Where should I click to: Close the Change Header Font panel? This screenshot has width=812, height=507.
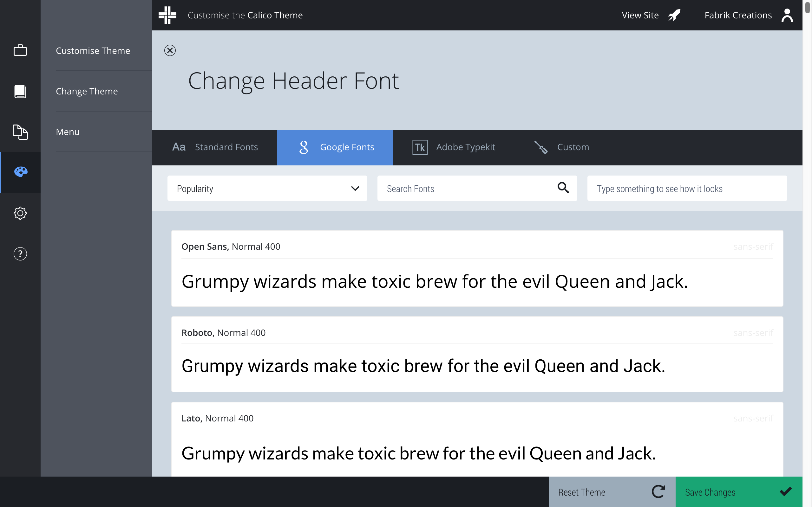pos(170,50)
